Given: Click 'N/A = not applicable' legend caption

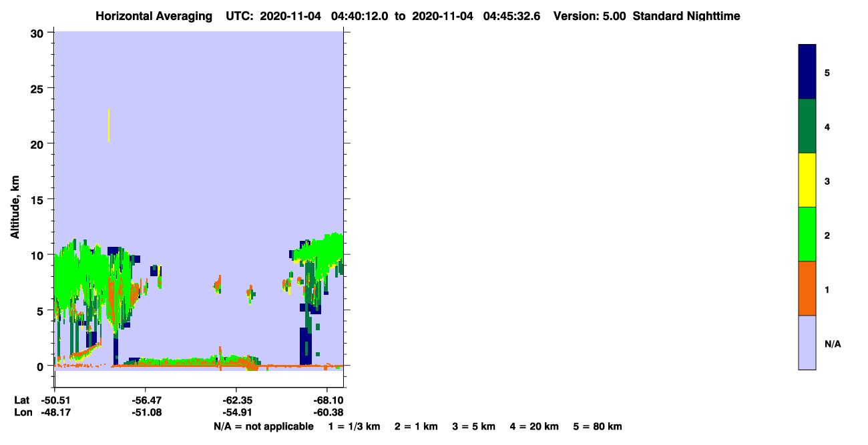Looking at the screenshot, I should pyautogui.click(x=263, y=426).
